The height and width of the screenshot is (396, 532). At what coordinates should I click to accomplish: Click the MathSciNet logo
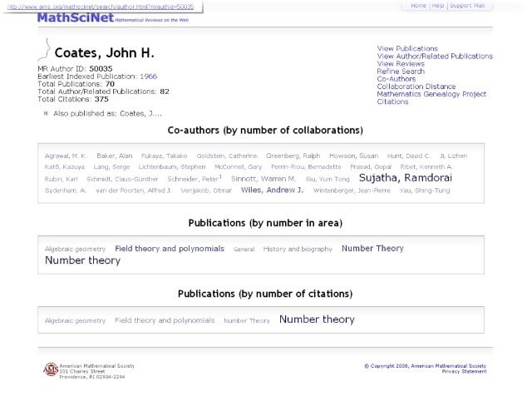click(x=76, y=17)
